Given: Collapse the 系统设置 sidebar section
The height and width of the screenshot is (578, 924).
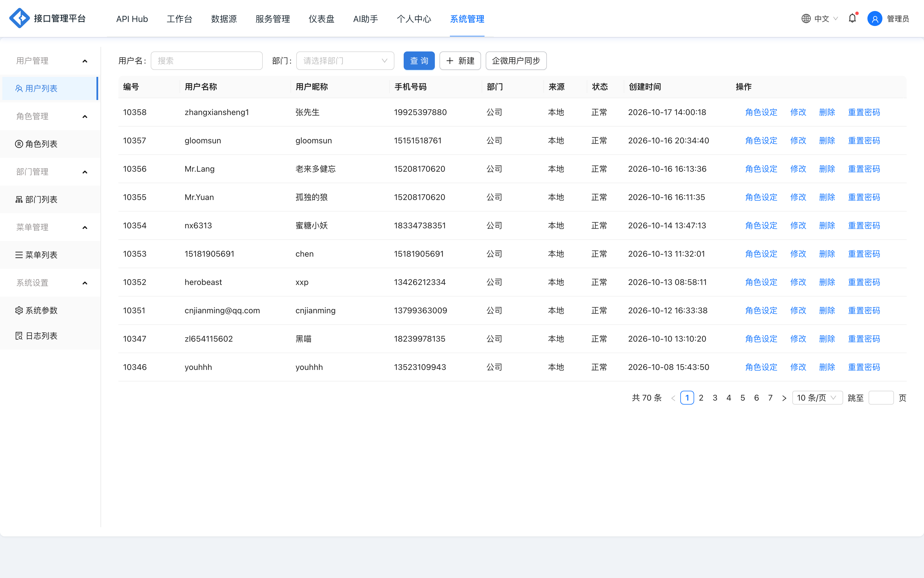Looking at the screenshot, I should pyautogui.click(x=85, y=283).
